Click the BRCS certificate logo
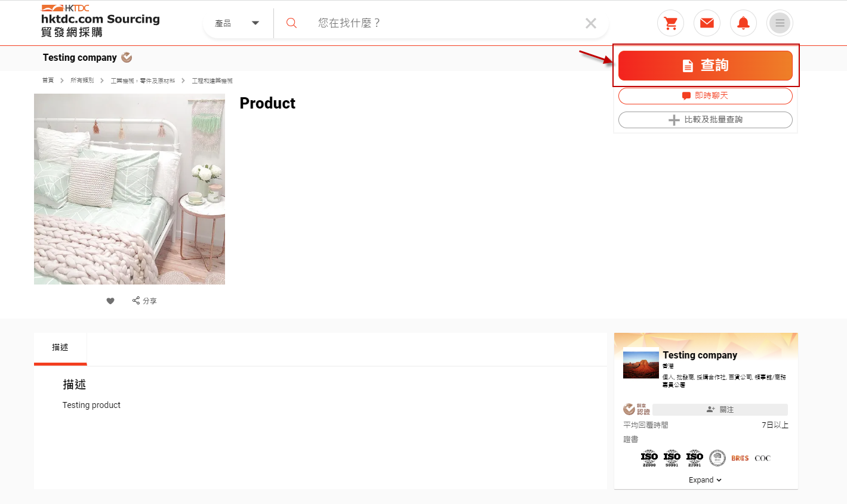 tap(740, 458)
